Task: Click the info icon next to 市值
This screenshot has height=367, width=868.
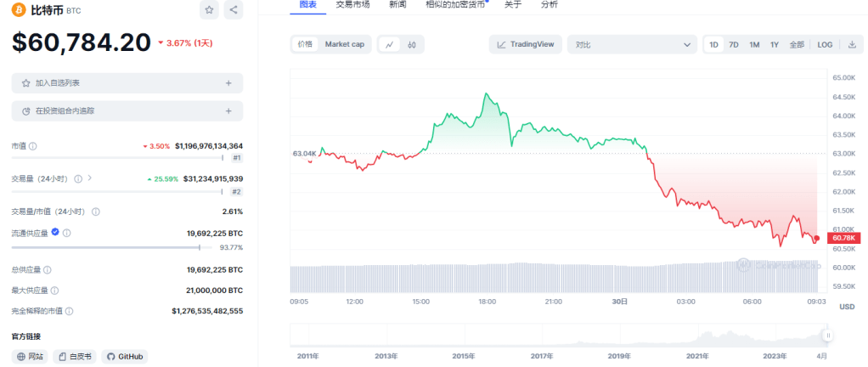Action: click(x=33, y=146)
